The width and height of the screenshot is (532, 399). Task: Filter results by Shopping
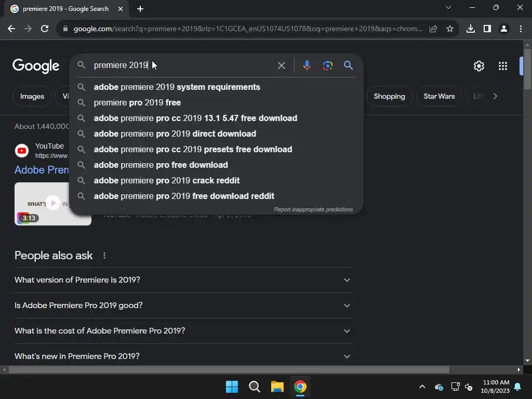(x=389, y=96)
